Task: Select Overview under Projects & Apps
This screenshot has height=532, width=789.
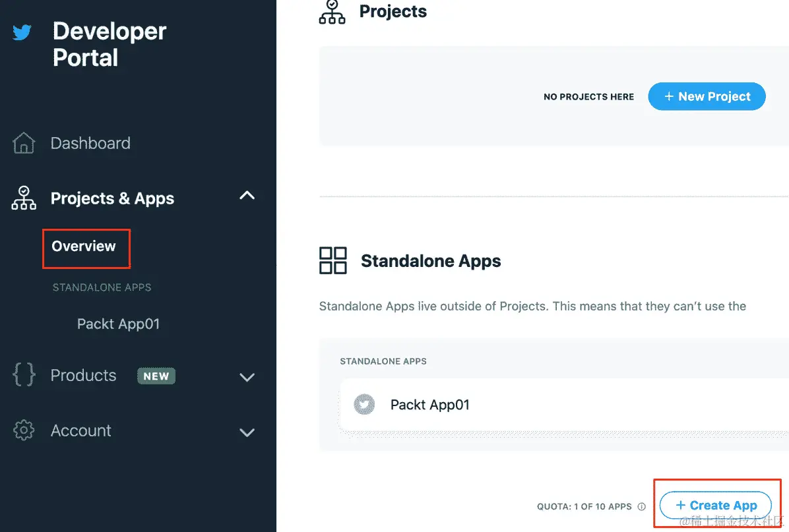Action: pyautogui.click(x=84, y=247)
